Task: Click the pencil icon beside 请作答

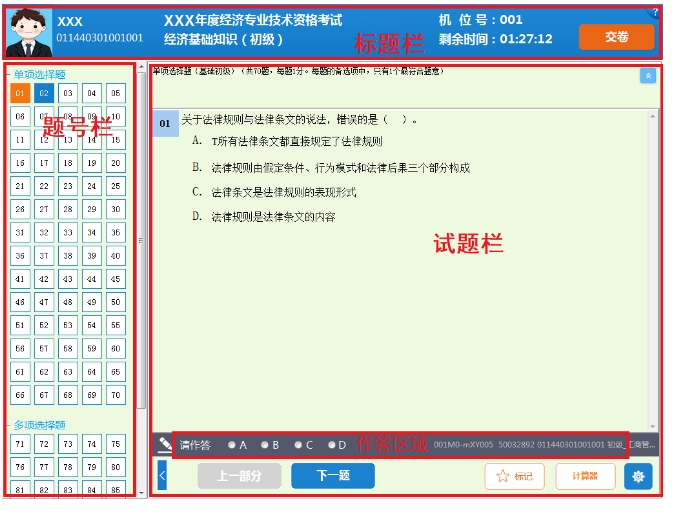Action: 165,444
